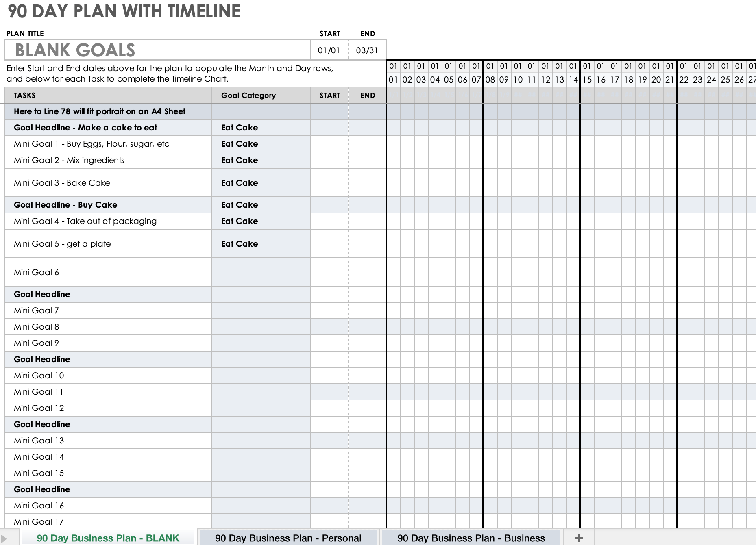Select the BLANK GOALS plan title cell
Screen dimensions: 756x545
[156, 50]
